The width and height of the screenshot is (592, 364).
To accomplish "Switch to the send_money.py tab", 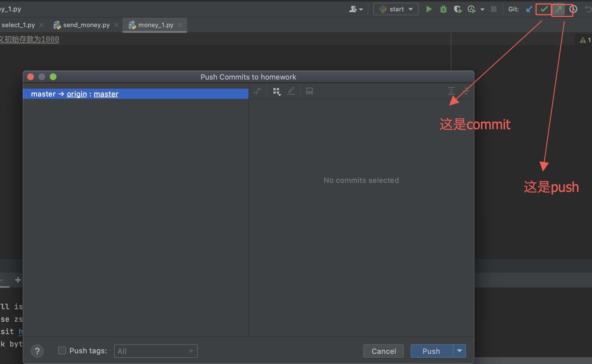I will click(86, 25).
